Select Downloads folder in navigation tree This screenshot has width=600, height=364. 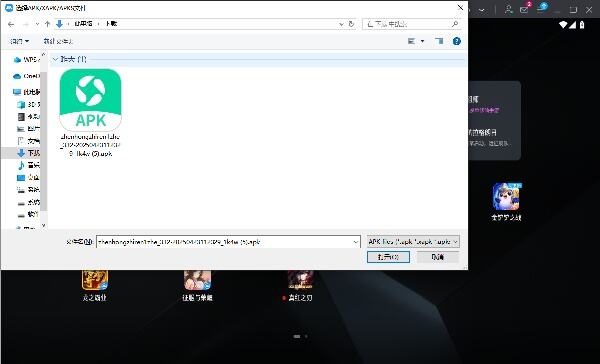28,153
